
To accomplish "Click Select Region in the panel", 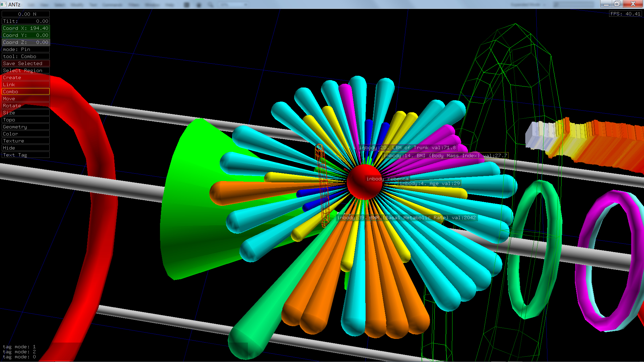I will pos(25,70).
